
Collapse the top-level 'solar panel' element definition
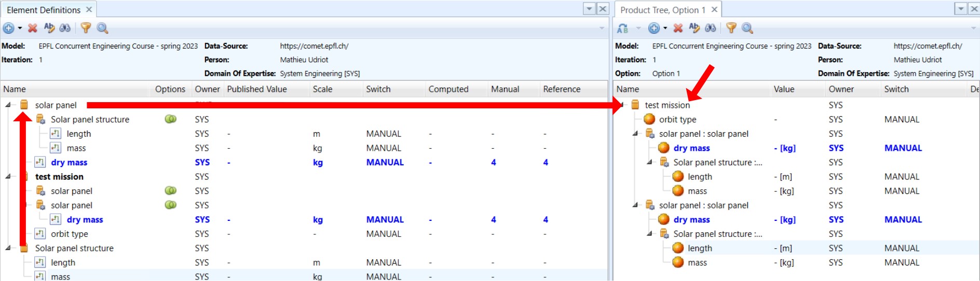(8, 105)
